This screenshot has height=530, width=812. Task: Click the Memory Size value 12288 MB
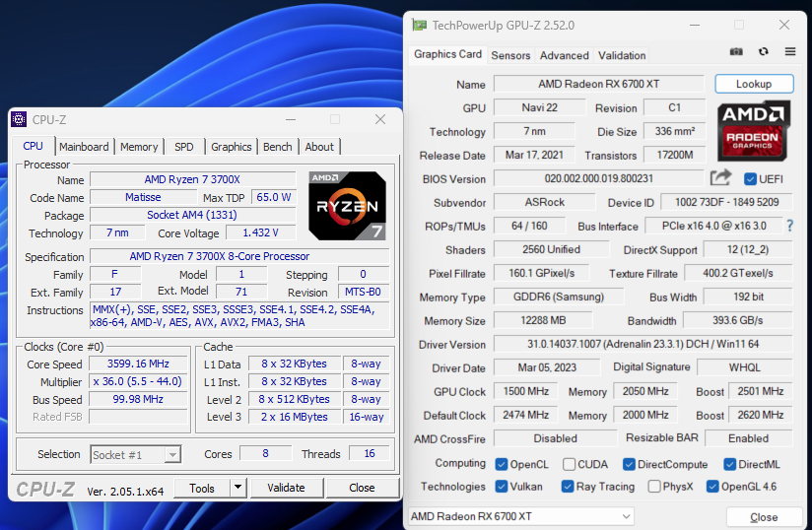click(543, 320)
